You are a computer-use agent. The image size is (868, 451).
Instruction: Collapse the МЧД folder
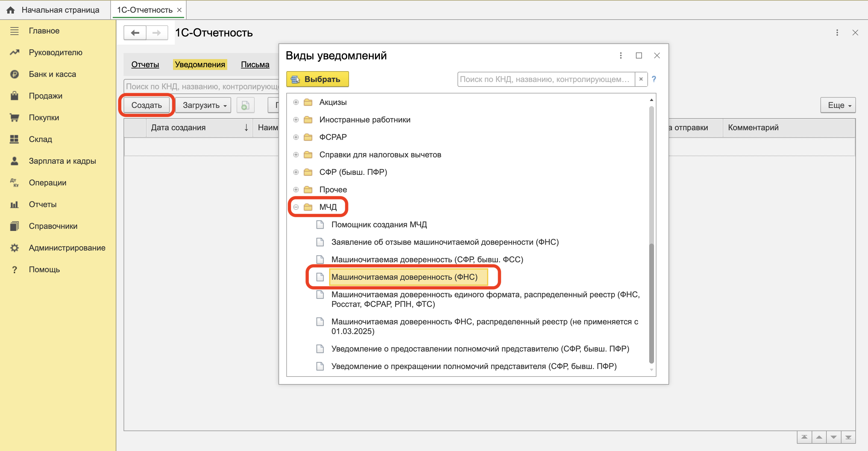click(x=296, y=207)
